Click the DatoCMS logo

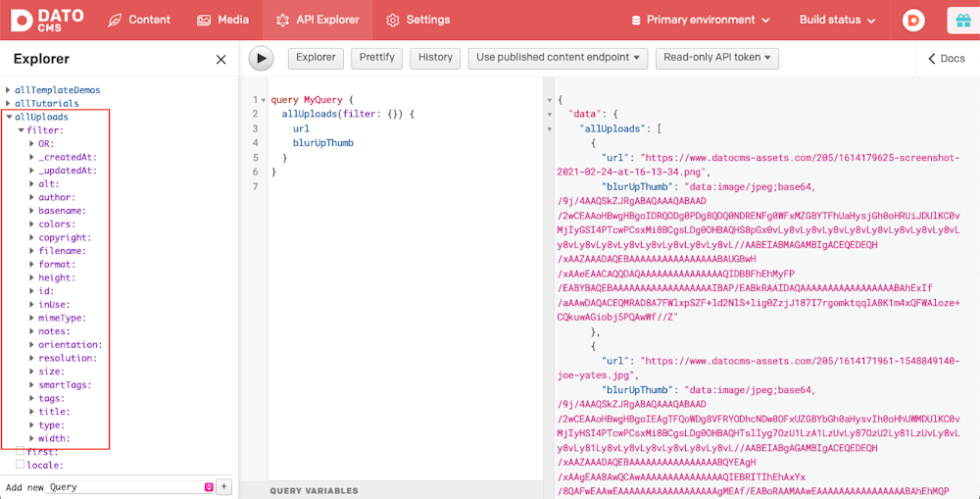(x=47, y=20)
